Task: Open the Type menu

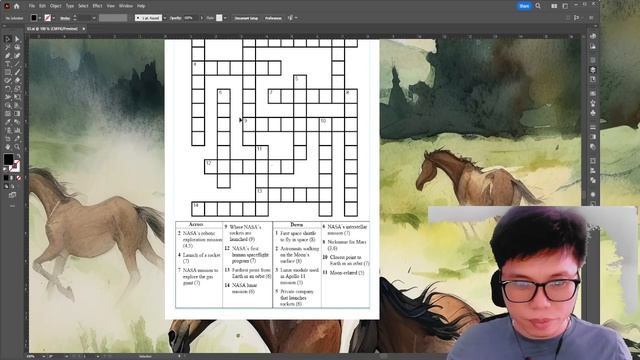Action: [70, 6]
